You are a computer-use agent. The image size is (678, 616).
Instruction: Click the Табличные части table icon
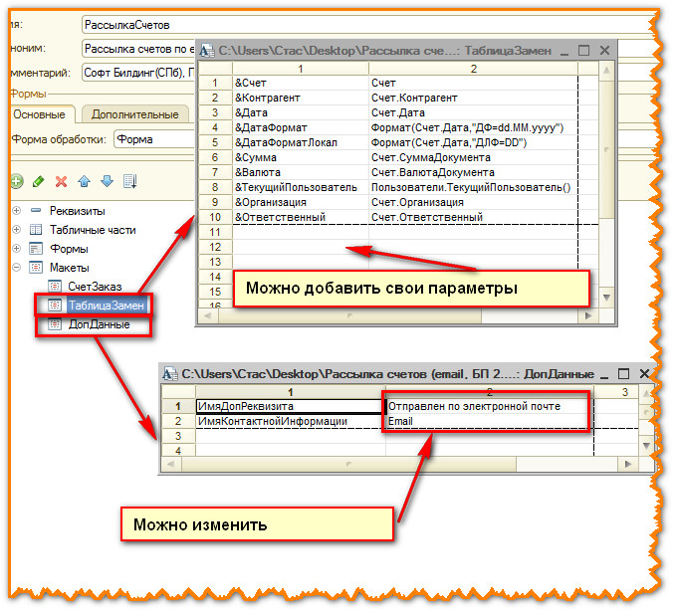36,231
